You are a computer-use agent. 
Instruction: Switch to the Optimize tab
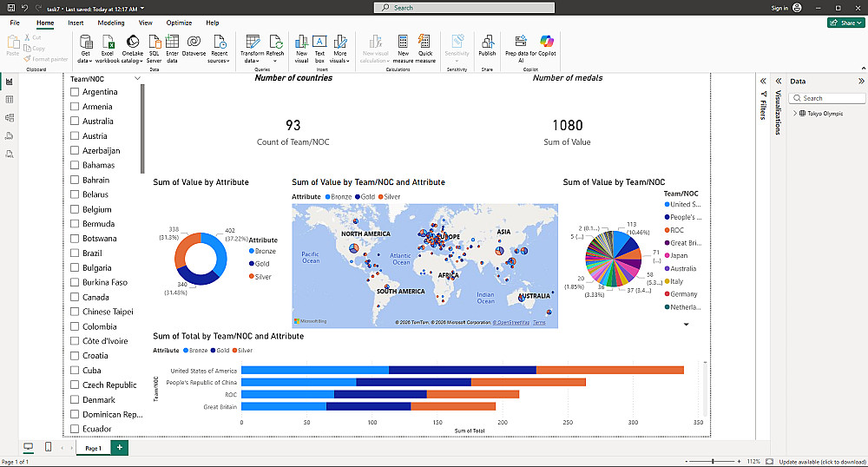180,23
